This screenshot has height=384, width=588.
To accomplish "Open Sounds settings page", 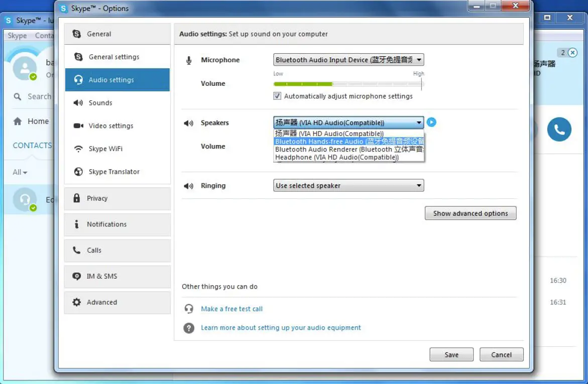I will point(117,103).
